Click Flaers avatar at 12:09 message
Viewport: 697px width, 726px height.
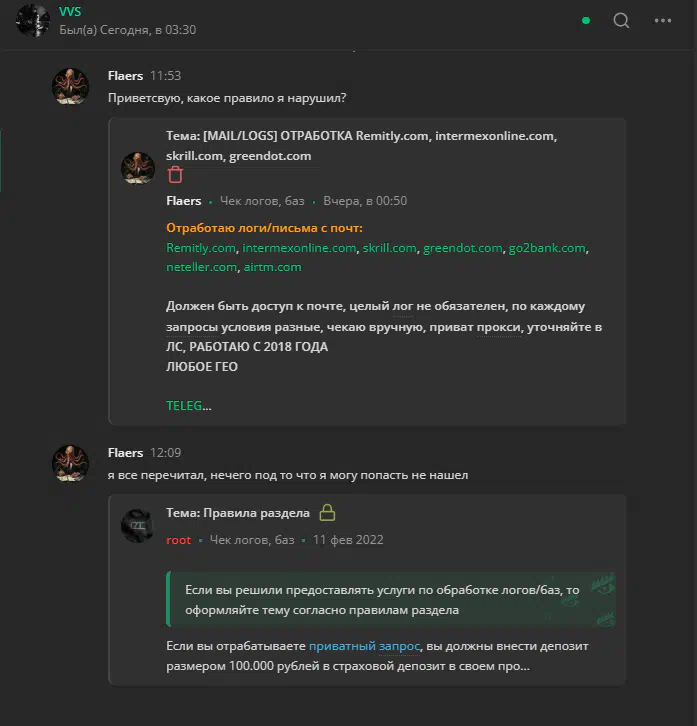70,463
